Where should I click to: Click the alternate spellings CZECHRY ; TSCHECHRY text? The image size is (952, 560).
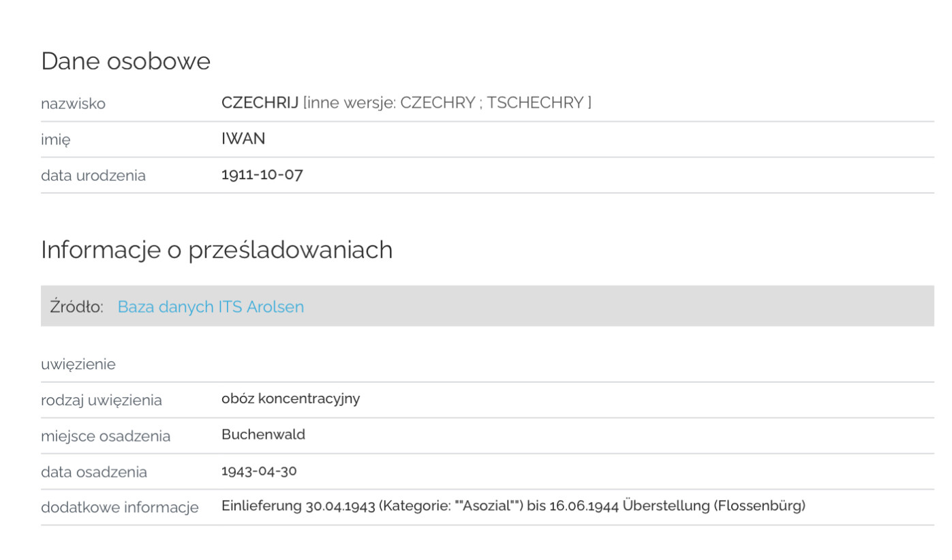click(493, 103)
